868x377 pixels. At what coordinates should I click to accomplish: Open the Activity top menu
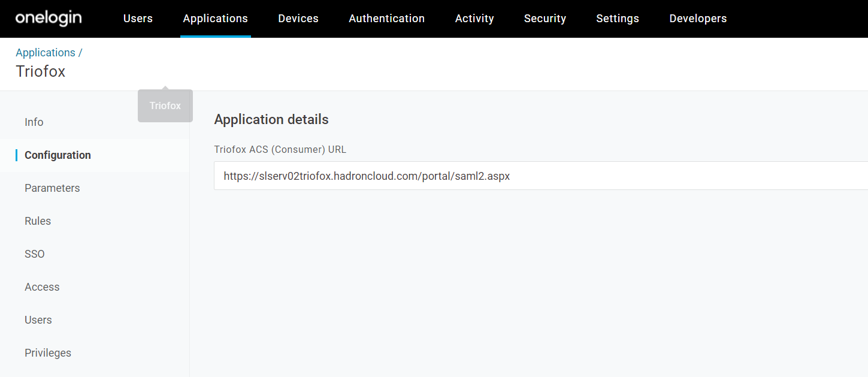point(474,19)
